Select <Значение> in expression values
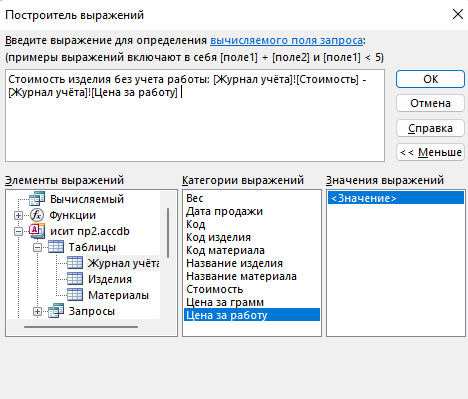Viewport: 468px width, 399px height. tap(396, 198)
